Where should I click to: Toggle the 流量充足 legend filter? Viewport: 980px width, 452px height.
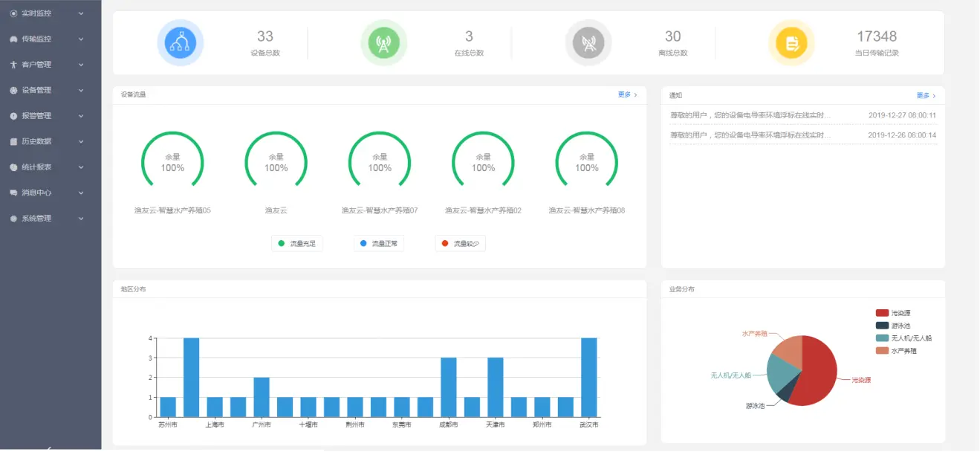coord(297,244)
